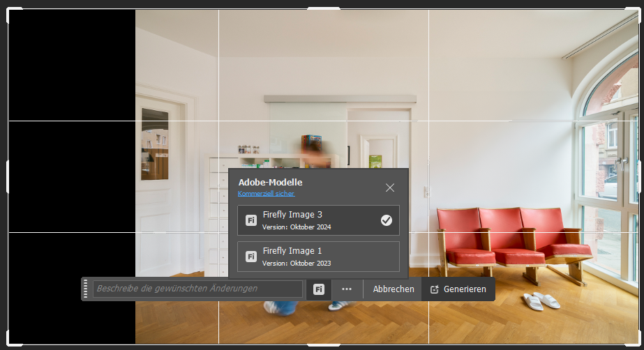Click the top-center crop edge handle
Image resolution: width=644 pixels, height=350 pixels.
(323, 9)
